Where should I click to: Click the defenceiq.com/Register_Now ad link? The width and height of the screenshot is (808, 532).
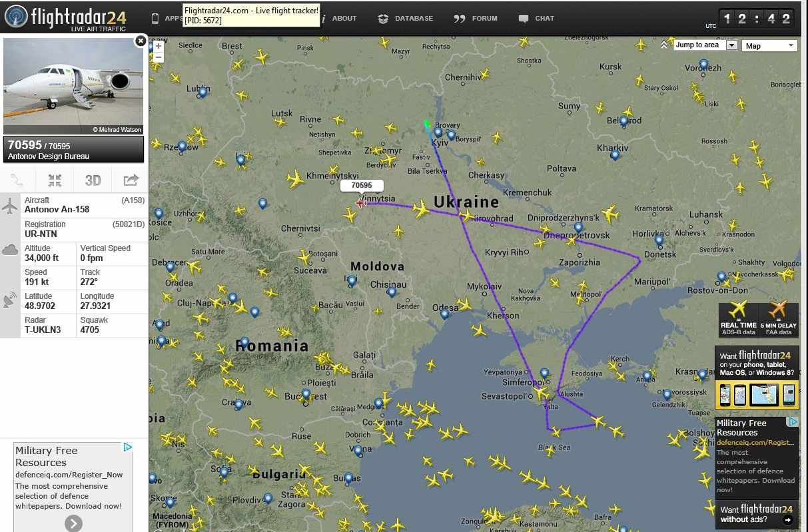pyautogui.click(x=69, y=475)
